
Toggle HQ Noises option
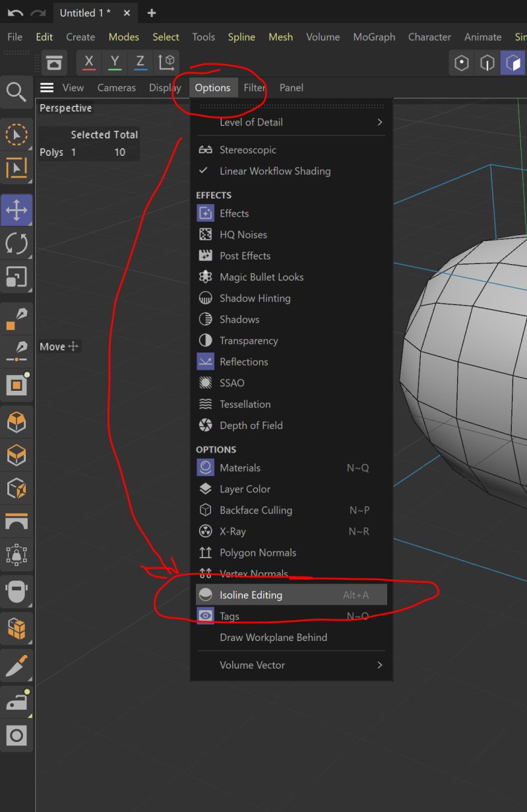point(291,234)
